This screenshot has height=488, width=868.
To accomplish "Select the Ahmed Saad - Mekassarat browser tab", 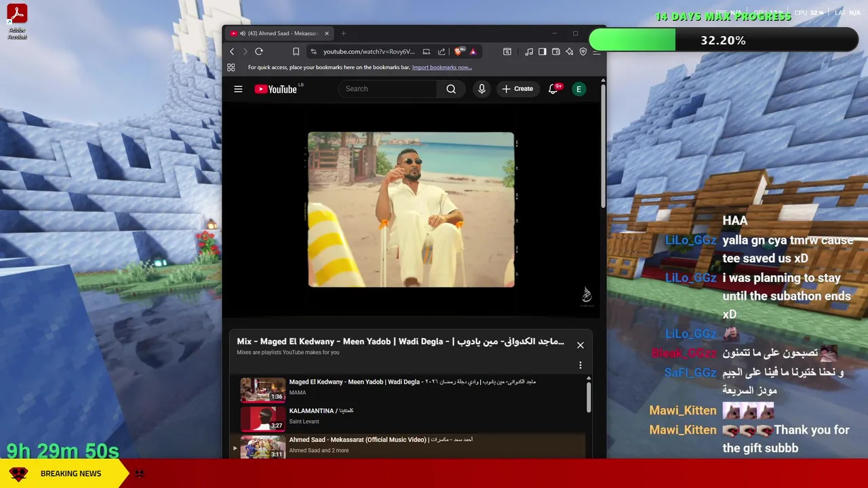I will (279, 33).
